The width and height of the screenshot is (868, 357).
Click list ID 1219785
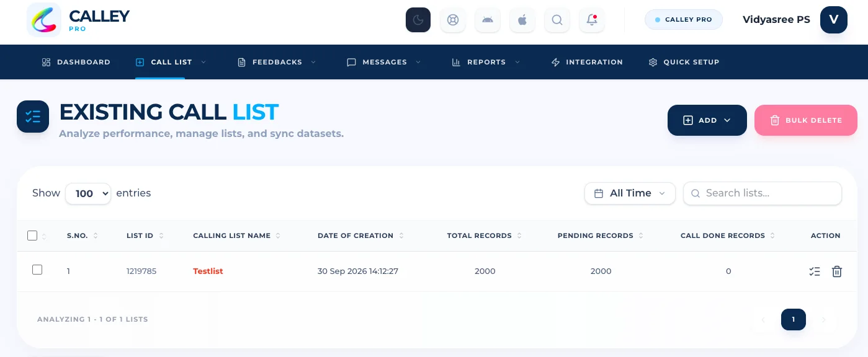pyautogui.click(x=141, y=271)
